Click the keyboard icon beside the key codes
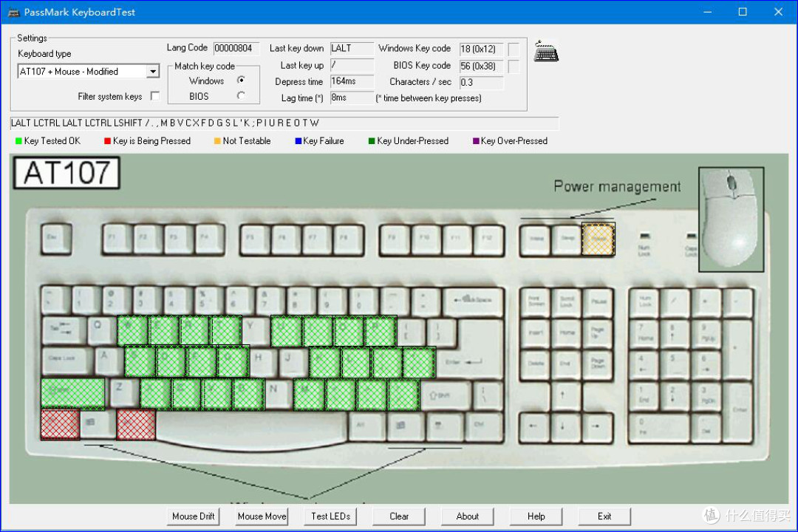This screenshot has width=798, height=532. coord(546,52)
